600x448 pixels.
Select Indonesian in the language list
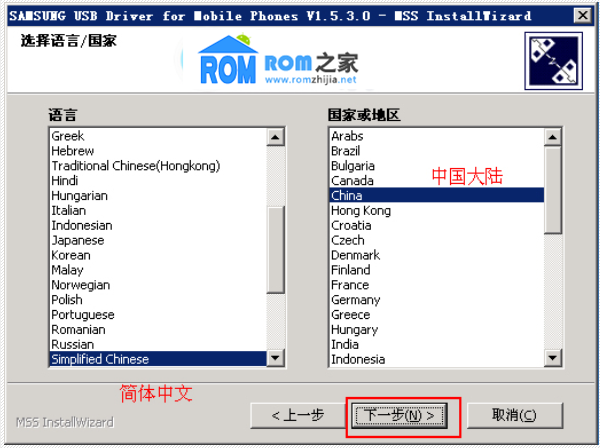tap(158, 225)
